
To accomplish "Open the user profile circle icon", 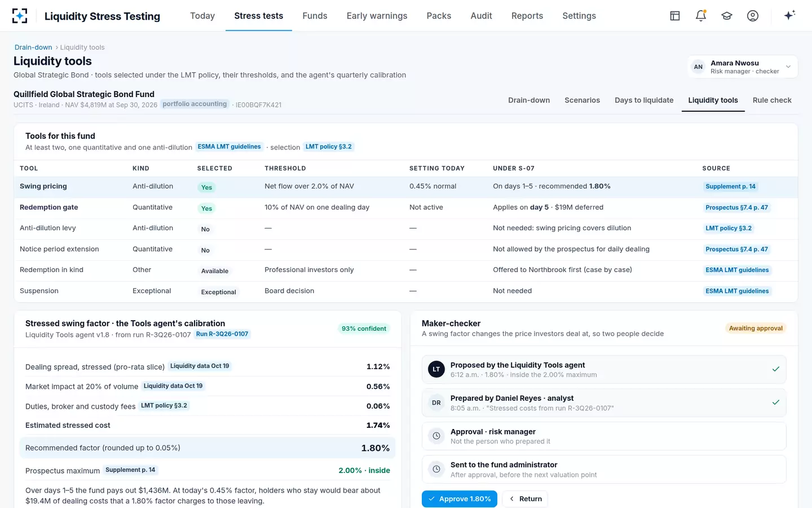I will 753,16.
